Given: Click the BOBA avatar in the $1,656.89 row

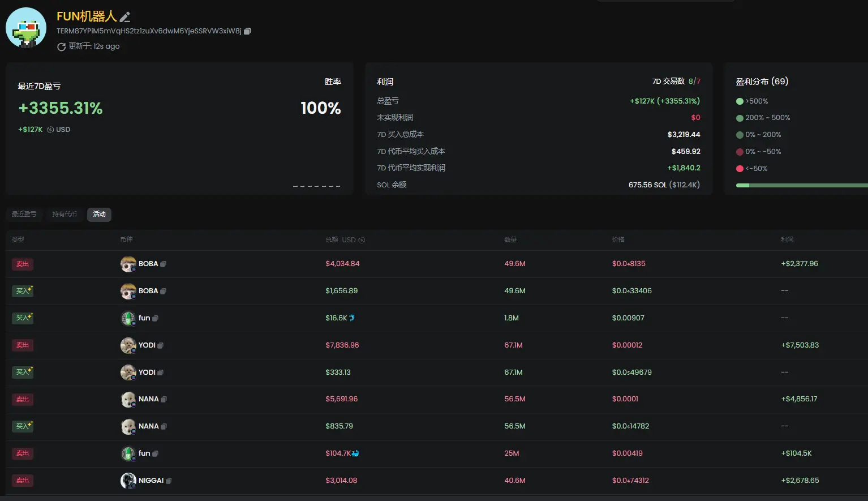Looking at the screenshot, I should (x=128, y=291).
